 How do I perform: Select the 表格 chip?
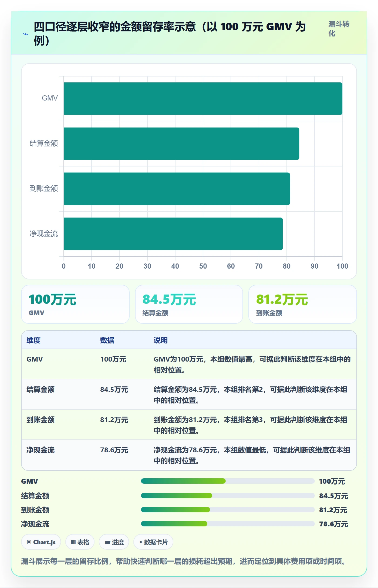coord(80,542)
